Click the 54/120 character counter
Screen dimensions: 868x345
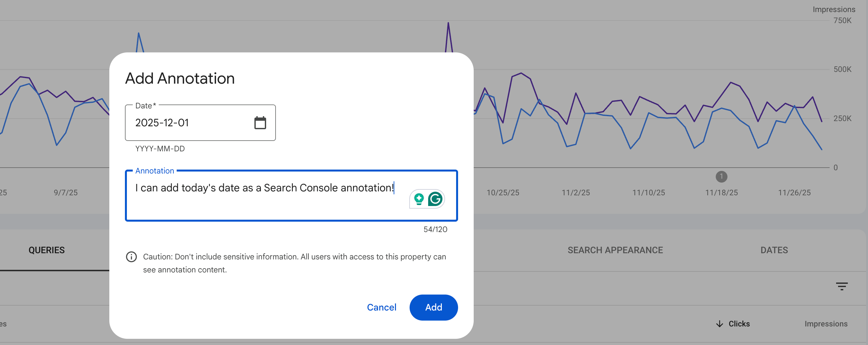point(435,229)
